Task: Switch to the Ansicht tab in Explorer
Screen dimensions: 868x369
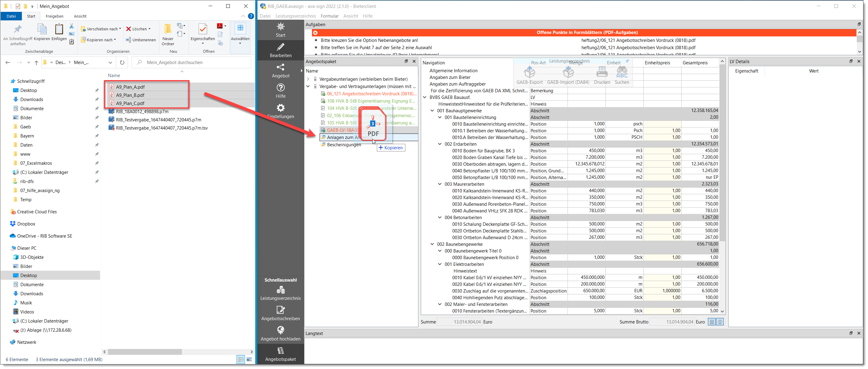Action: pos(80,16)
